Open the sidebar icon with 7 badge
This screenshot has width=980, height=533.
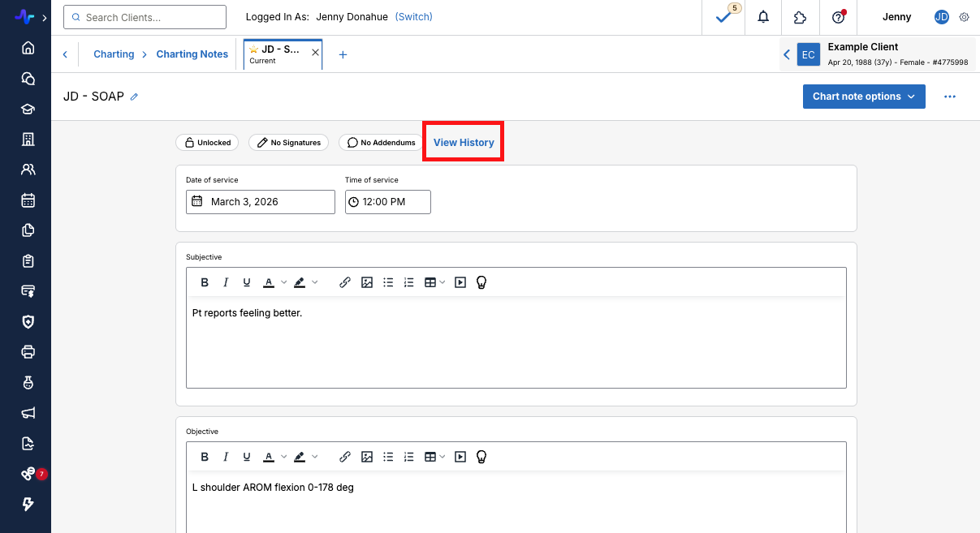coord(28,474)
